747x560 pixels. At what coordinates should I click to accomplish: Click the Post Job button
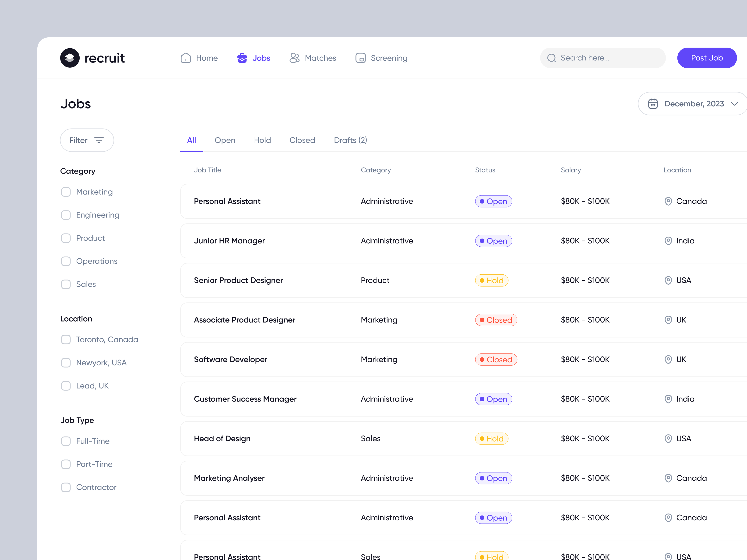(707, 58)
